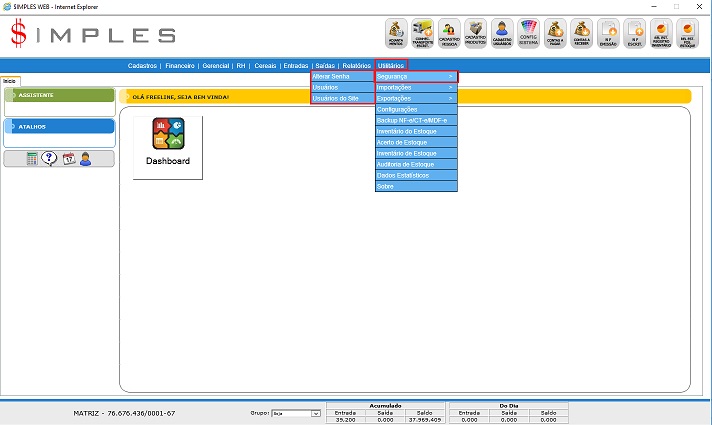Open Config. Sistema color fan icon
The image size is (712, 425).
pos(529,33)
